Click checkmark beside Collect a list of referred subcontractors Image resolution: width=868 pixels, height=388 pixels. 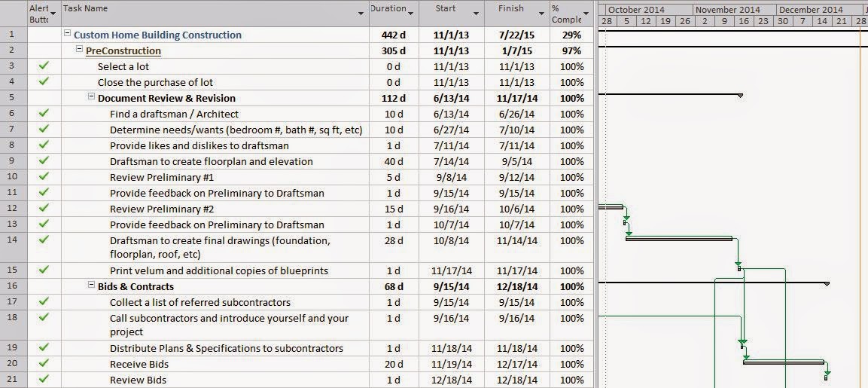pyautogui.click(x=44, y=301)
